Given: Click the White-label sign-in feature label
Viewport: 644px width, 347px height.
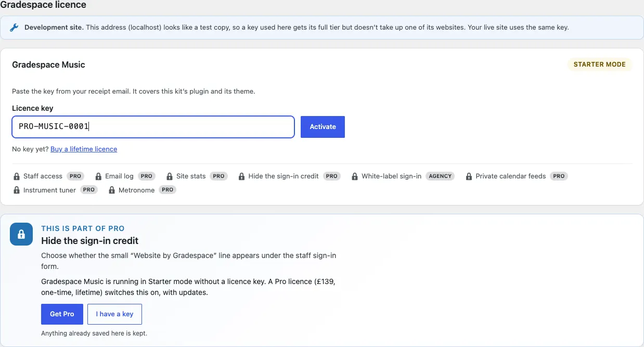Looking at the screenshot, I should pyautogui.click(x=391, y=176).
